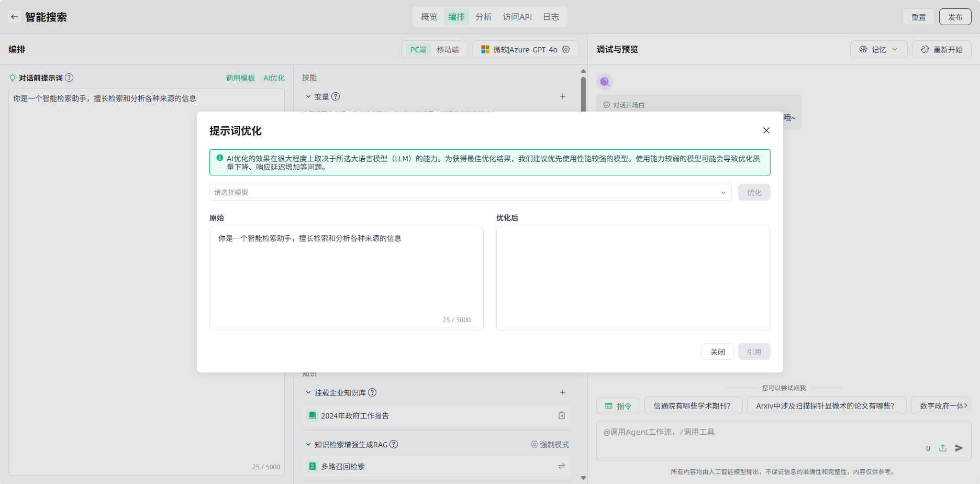The image size is (980, 484).
Task: Click the AI优化 link
Action: tap(274, 78)
